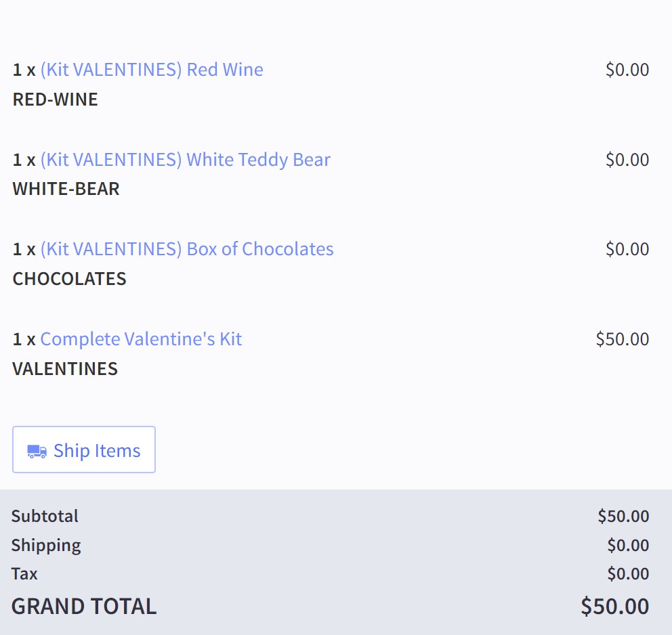Click the $0.00 price for White Teddy Bear

(x=627, y=160)
